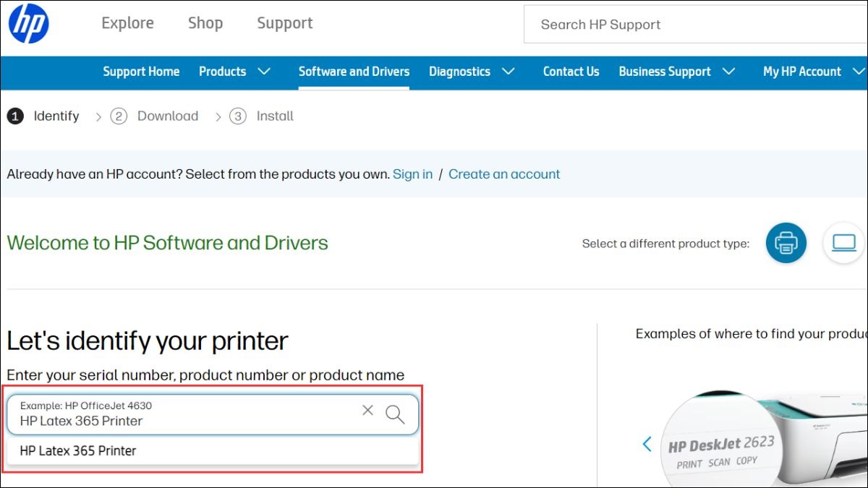Click the Create an account link
This screenshot has height=488, width=868.
pos(504,174)
